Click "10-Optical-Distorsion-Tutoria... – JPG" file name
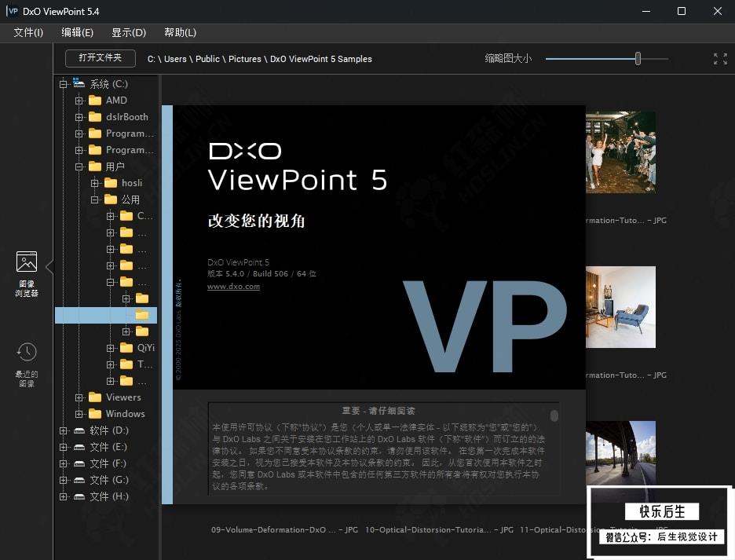This screenshot has width=735, height=560. [439, 530]
